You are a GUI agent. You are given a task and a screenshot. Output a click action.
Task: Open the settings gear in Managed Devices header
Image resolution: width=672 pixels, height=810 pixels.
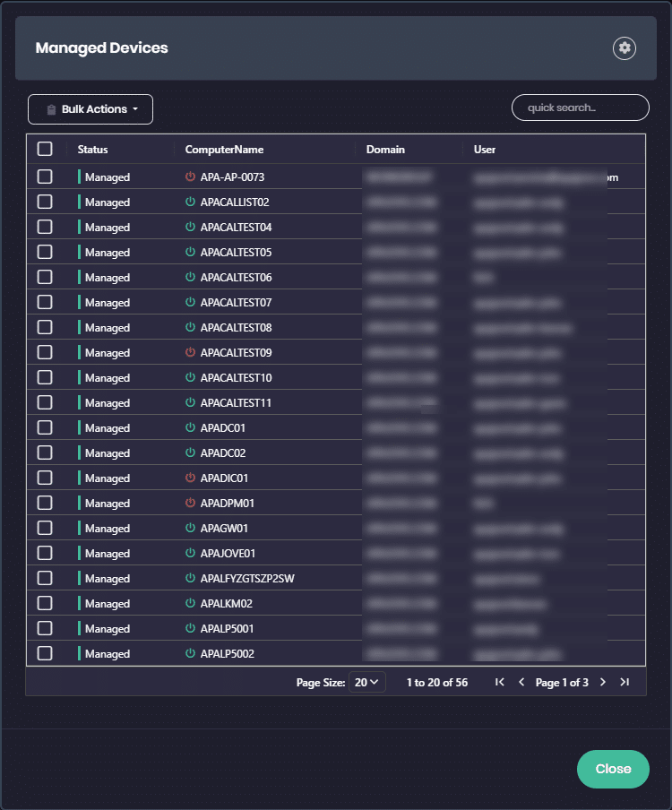pos(625,48)
